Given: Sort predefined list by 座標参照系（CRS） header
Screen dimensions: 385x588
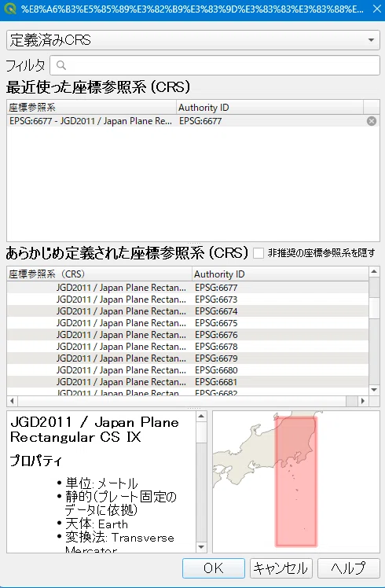Looking at the screenshot, I should click(99, 274).
